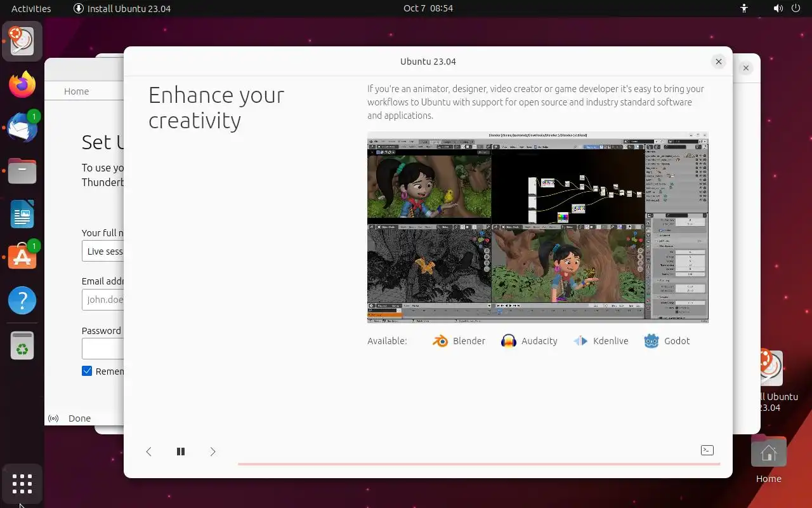Pause the installer slideshow
The height and width of the screenshot is (508, 812).
click(x=181, y=451)
